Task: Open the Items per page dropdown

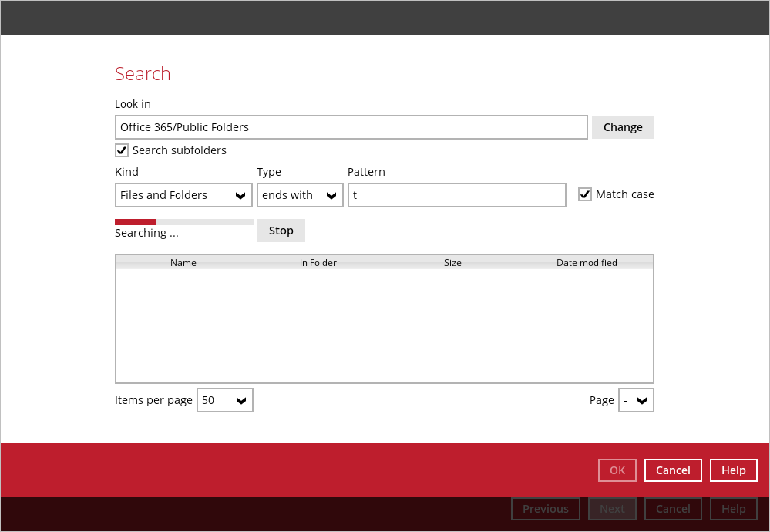Action: (x=224, y=400)
